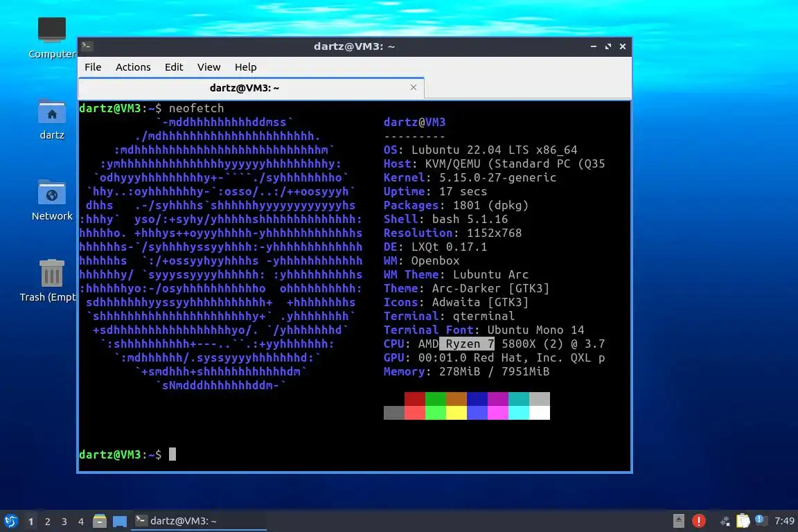Open the Edit menu in qterminal
Viewport: 798px width, 532px height.
tap(174, 67)
